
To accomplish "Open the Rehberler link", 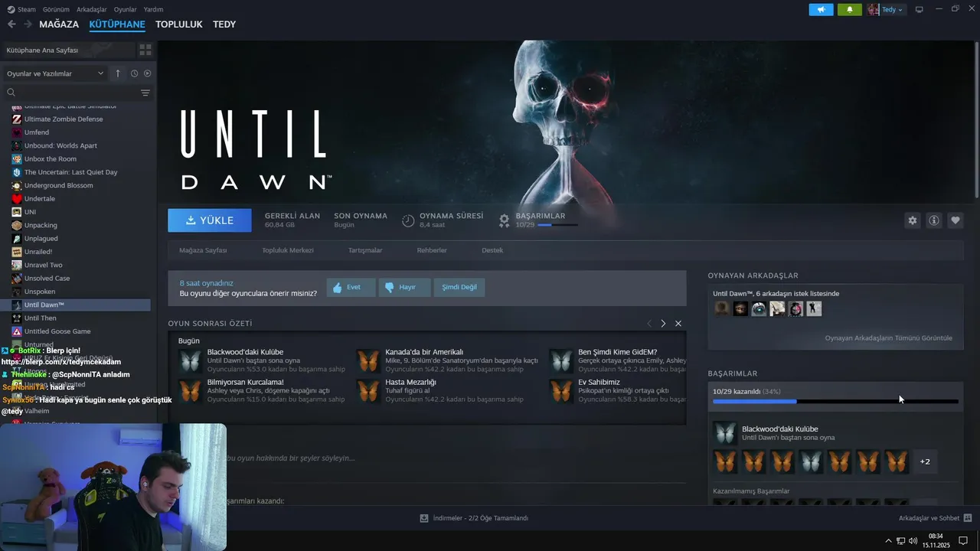I will [x=432, y=250].
